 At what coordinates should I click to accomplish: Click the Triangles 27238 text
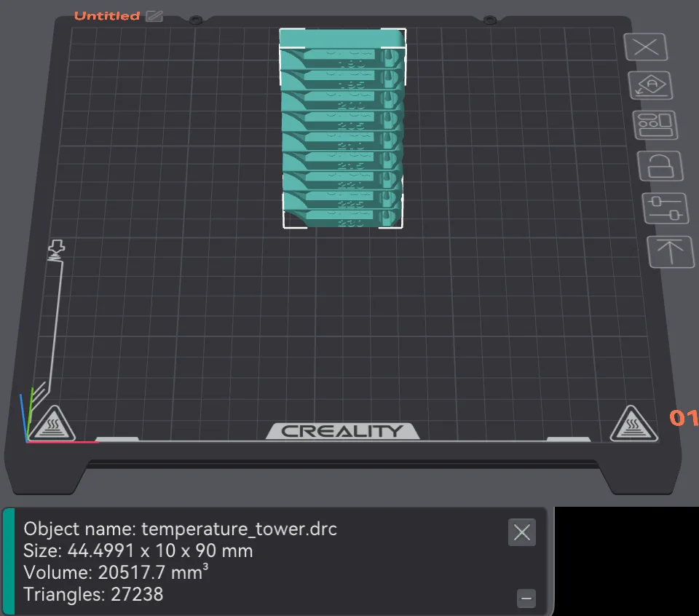(x=93, y=594)
